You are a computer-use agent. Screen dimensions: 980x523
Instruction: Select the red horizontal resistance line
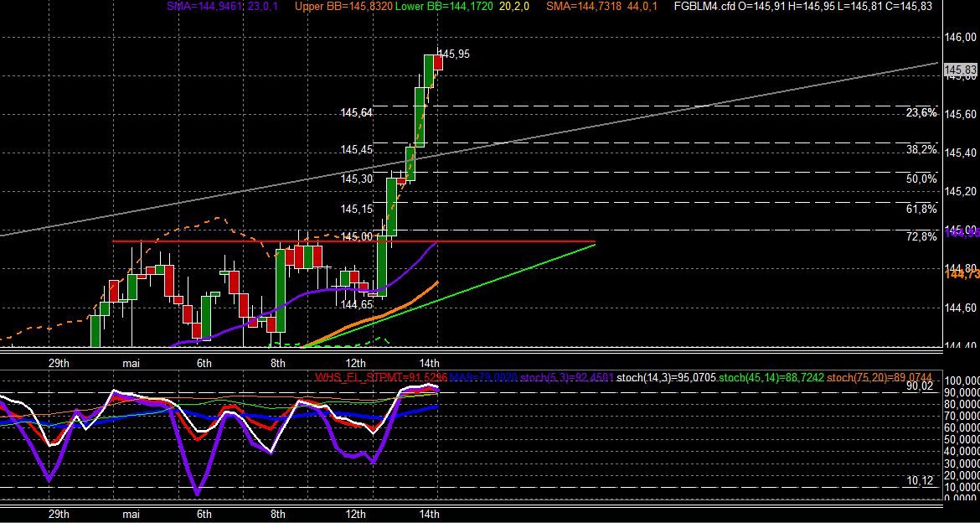353,241
